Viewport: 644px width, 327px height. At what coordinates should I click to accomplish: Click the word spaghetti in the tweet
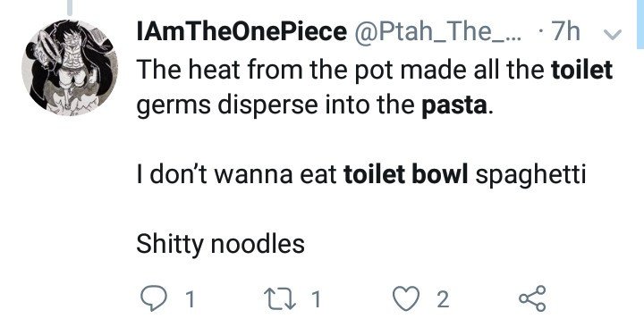530,176
